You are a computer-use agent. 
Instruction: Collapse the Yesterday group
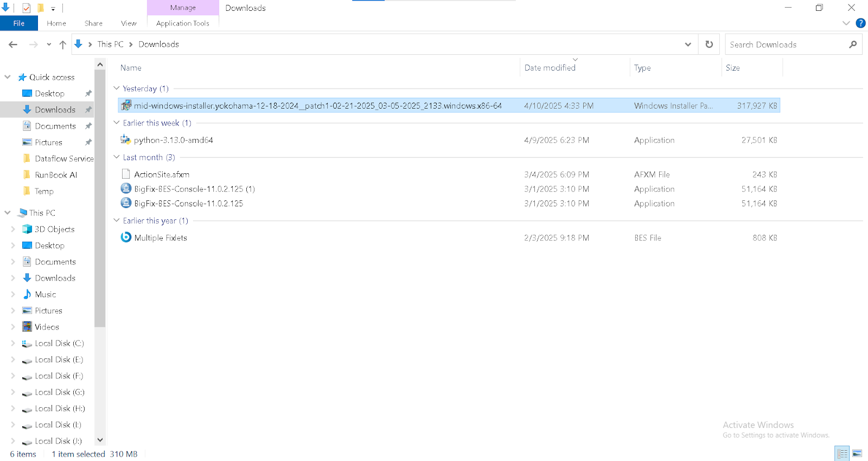click(x=117, y=88)
